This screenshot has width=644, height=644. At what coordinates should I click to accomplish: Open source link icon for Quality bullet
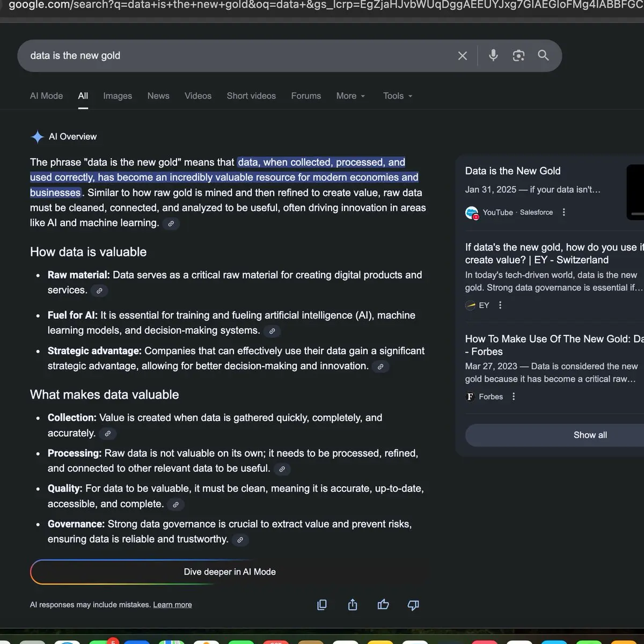[175, 504]
